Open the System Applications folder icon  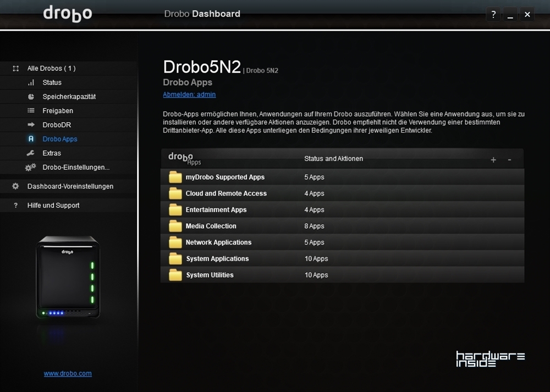[175, 258]
